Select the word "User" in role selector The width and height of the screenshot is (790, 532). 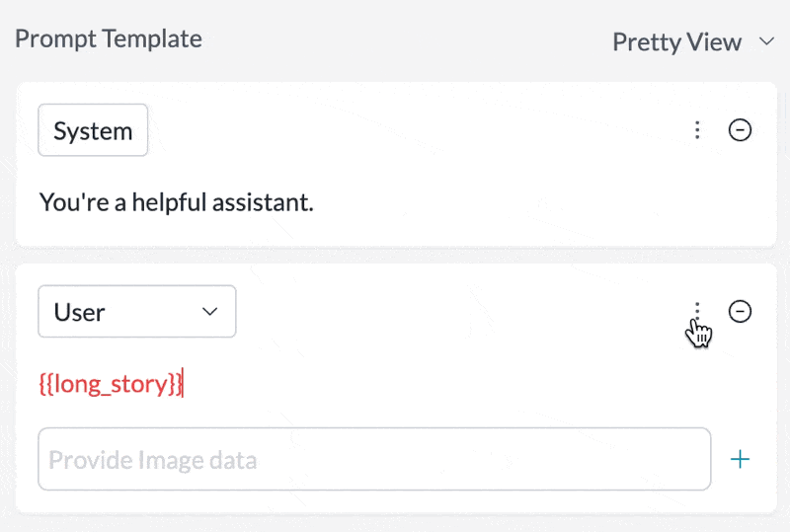(79, 312)
